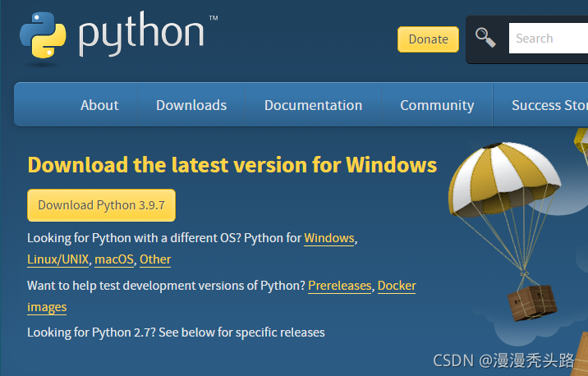Click the Donate button
588x376 pixels.
(x=428, y=39)
